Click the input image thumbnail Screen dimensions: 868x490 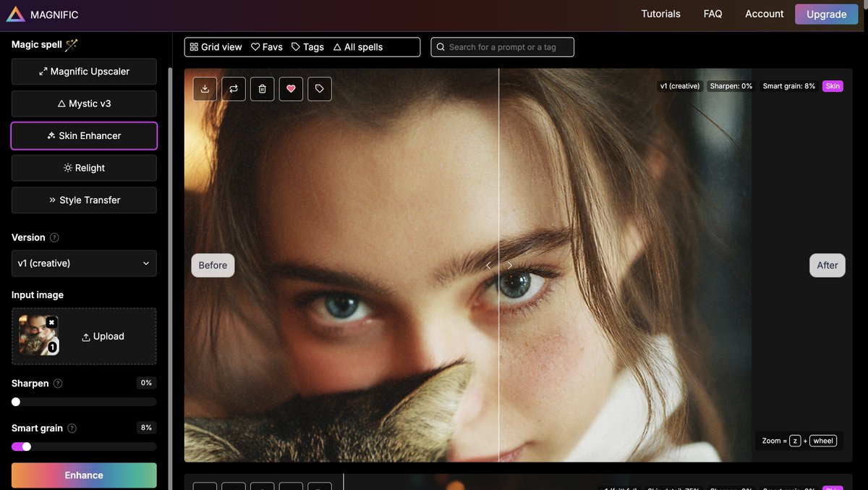coord(38,335)
